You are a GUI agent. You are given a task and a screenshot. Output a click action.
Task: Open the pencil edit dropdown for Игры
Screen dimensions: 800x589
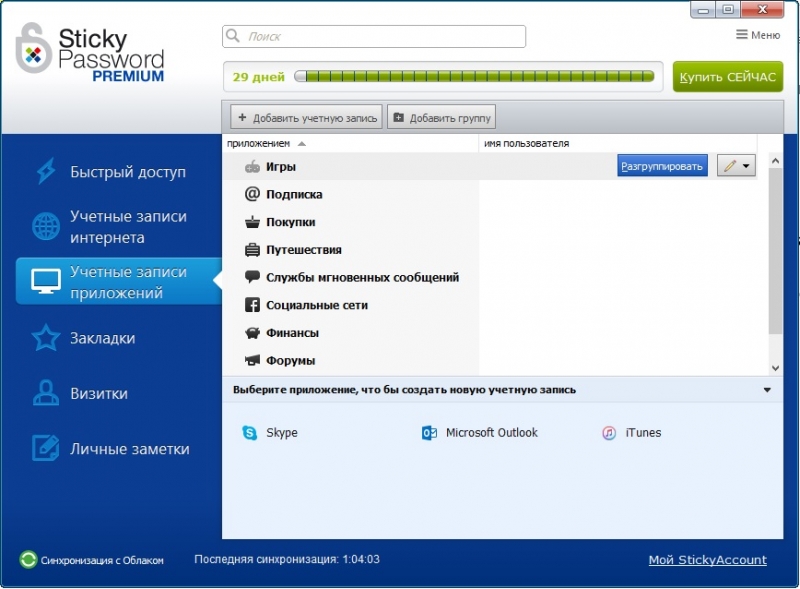point(736,166)
